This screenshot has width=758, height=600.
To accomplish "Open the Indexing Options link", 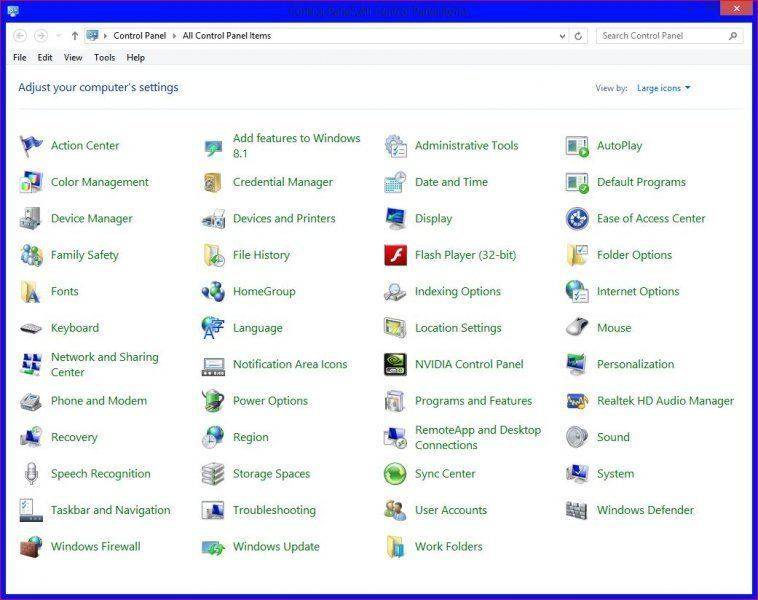I will [458, 292].
